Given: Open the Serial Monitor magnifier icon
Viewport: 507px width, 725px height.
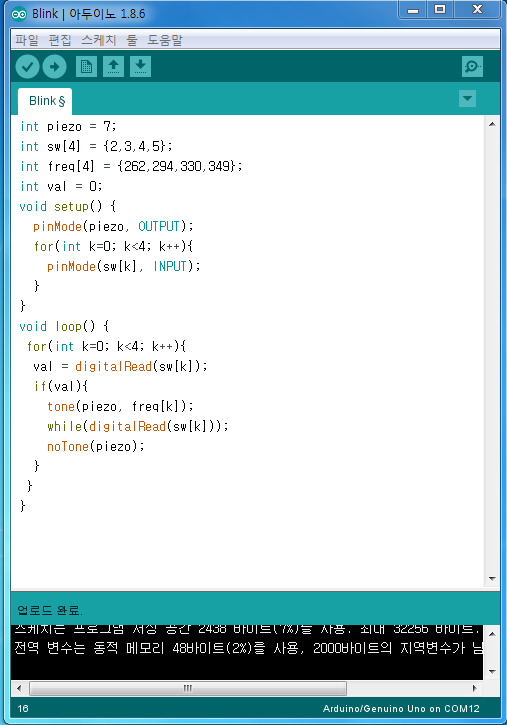Looking at the screenshot, I should pyautogui.click(x=472, y=67).
